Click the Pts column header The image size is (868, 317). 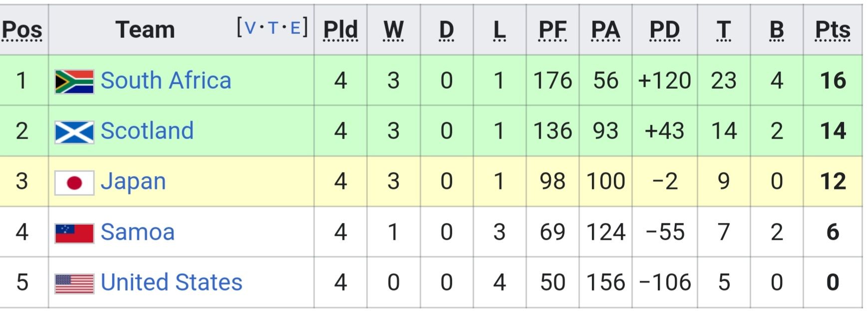tap(832, 30)
